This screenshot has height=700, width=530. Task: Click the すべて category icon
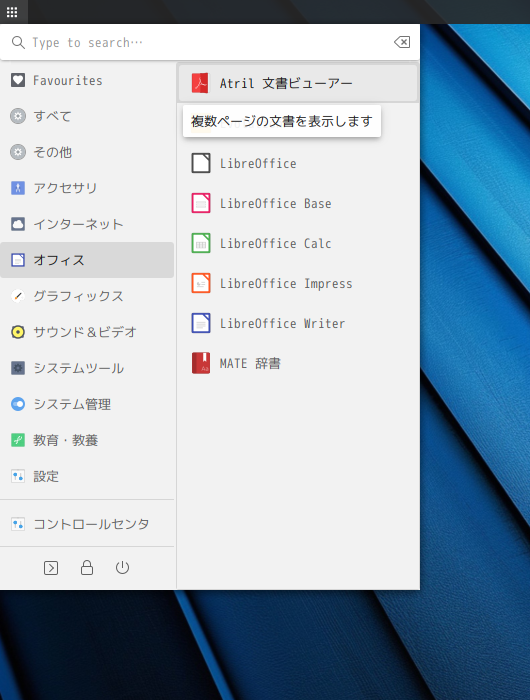tap(18, 117)
